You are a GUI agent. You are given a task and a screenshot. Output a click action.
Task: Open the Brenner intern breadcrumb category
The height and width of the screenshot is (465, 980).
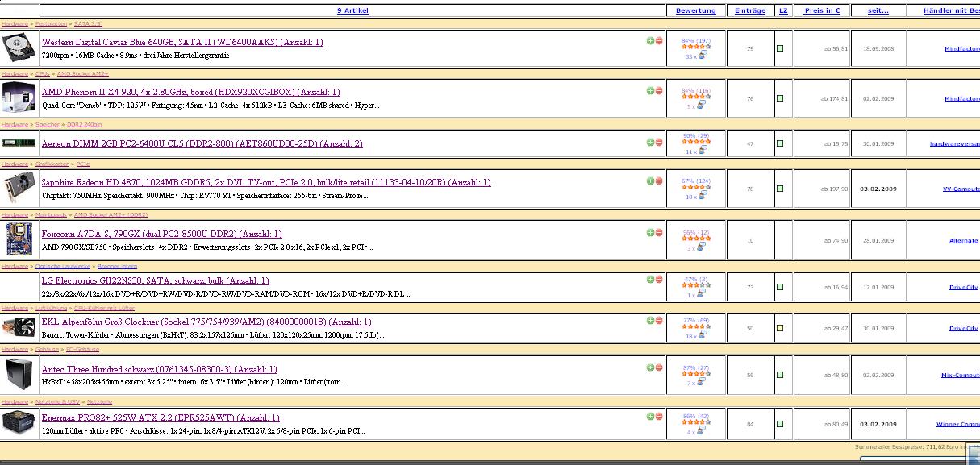118,266
